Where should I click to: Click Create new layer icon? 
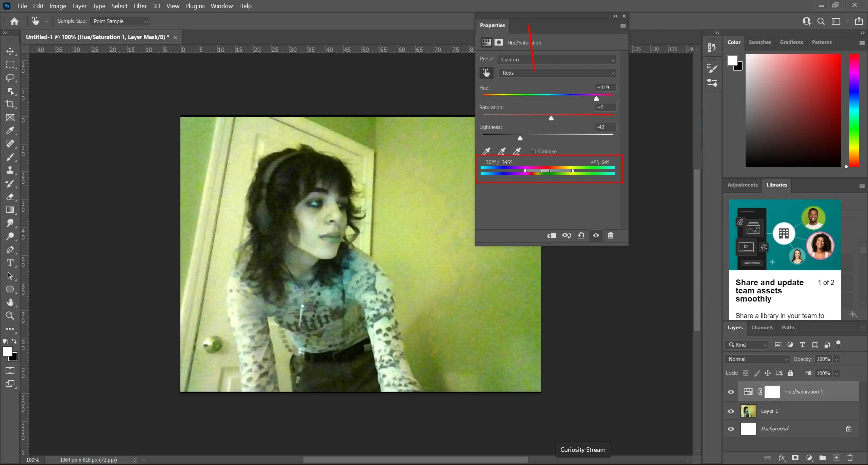(836, 458)
